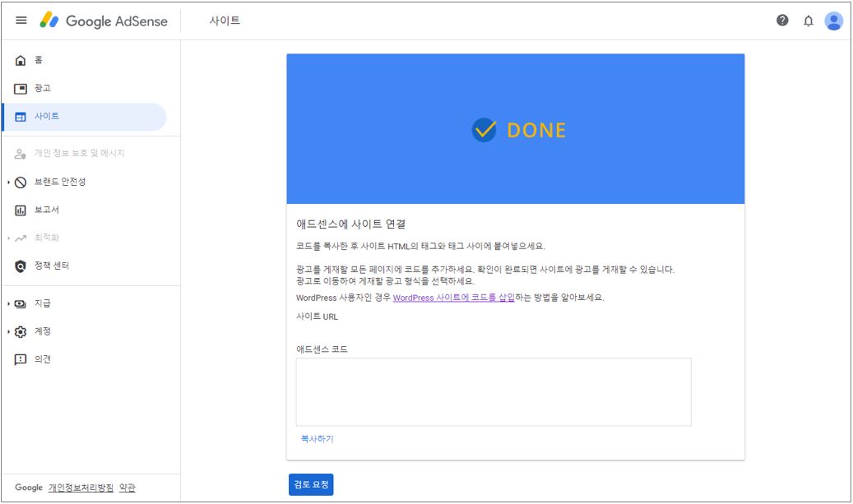Open the user account avatar

pyautogui.click(x=833, y=21)
